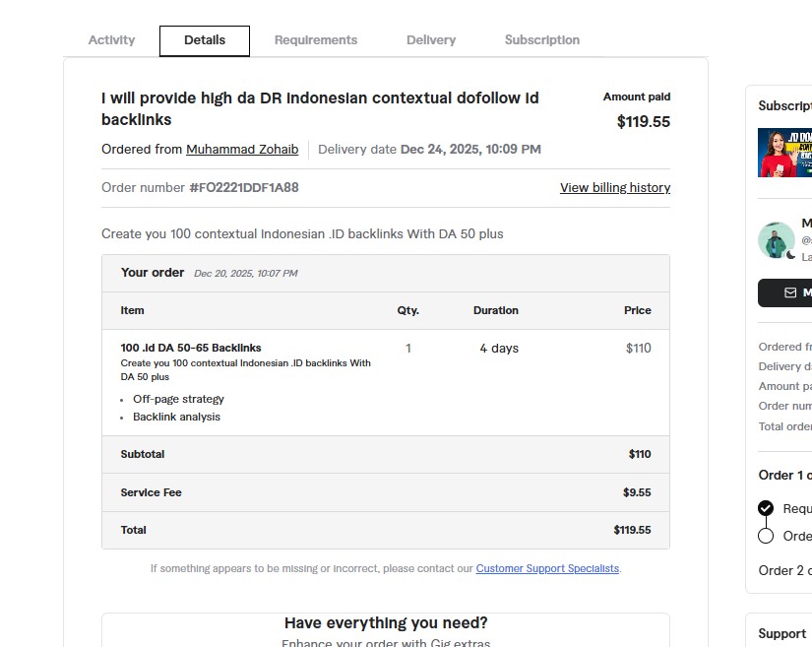The width and height of the screenshot is (812, 647).
Task: Go to the Delivery tab
Action: tap(431, 40)
